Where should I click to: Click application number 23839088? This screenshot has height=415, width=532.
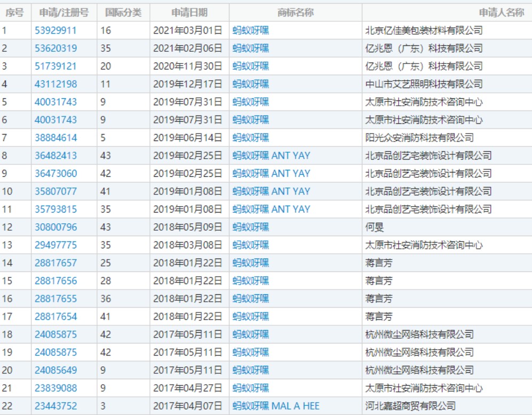(55, 388)
